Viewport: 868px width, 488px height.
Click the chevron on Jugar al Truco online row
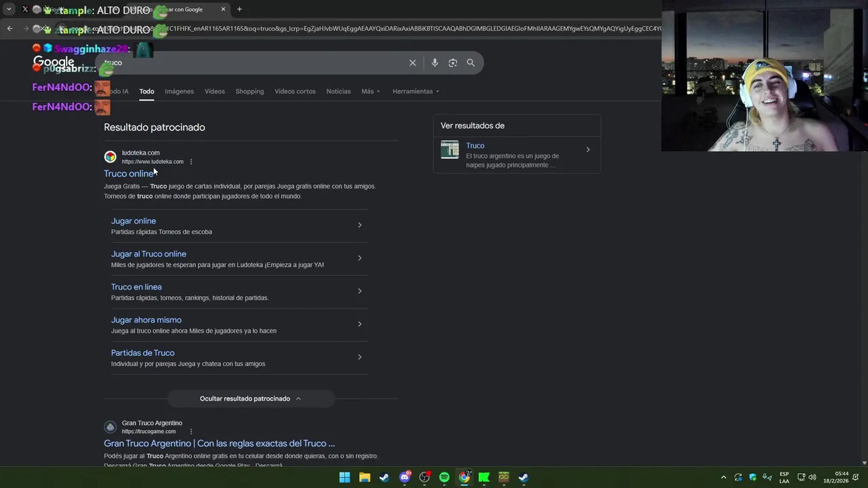point(359,258)
